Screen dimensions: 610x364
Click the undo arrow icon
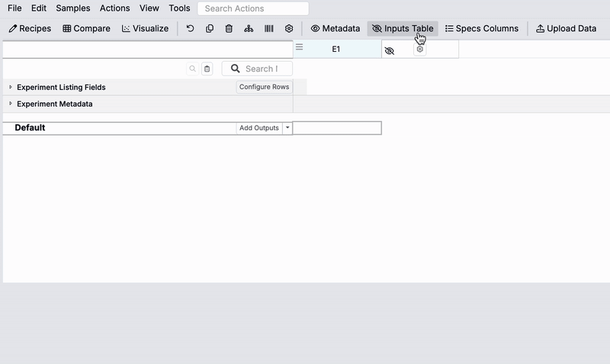(190, 28)
